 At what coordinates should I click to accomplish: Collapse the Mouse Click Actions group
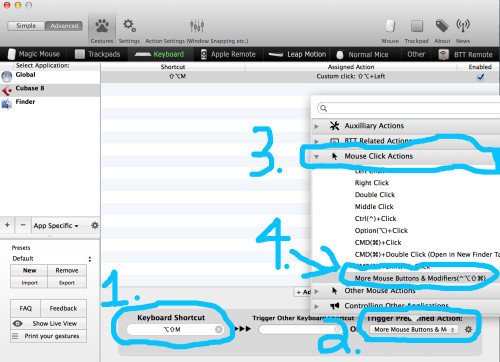click(x=317, y=156)
